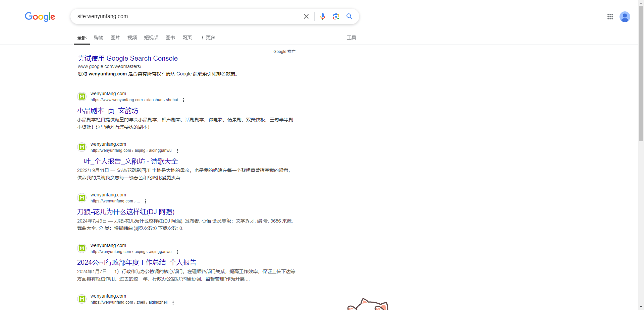
Task: Open three-dot menu beside xiaoshuo › shehui URL
Action: tap(183, 100)
